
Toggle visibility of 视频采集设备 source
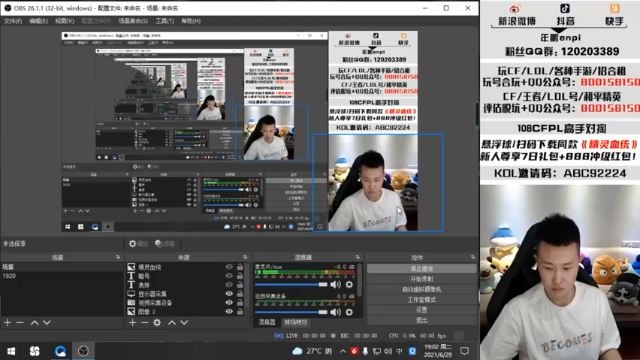229,302
